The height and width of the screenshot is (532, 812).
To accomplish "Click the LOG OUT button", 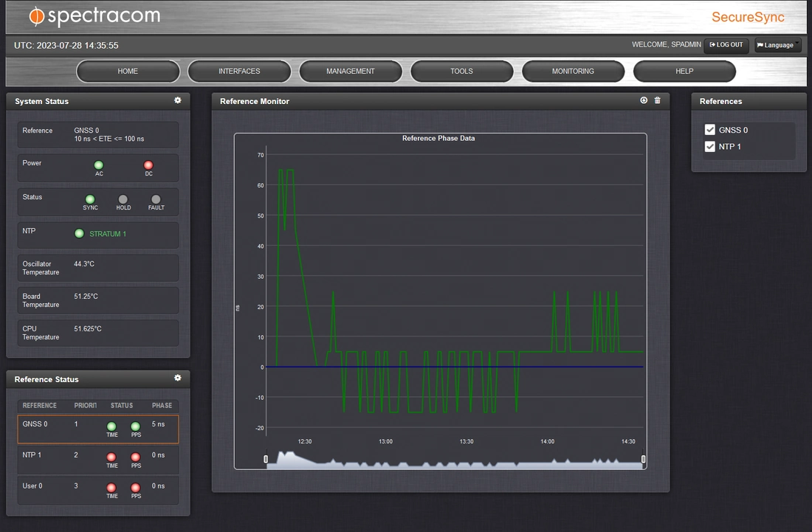I will (x=726, y=45).
